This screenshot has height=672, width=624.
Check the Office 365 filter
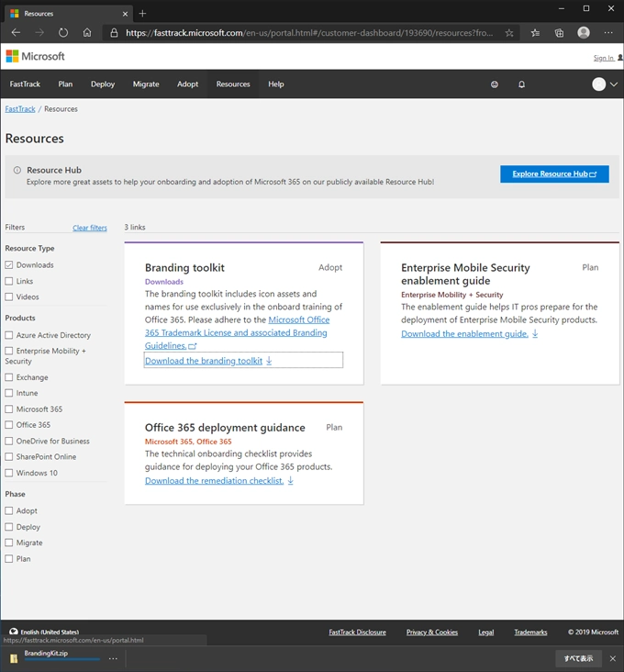9,425
